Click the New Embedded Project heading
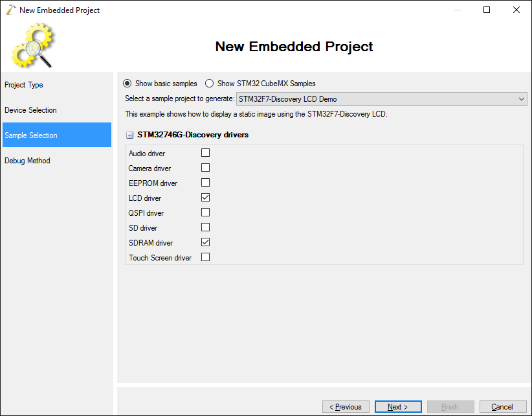Viewport: 532px width, 416px height. 294,47
